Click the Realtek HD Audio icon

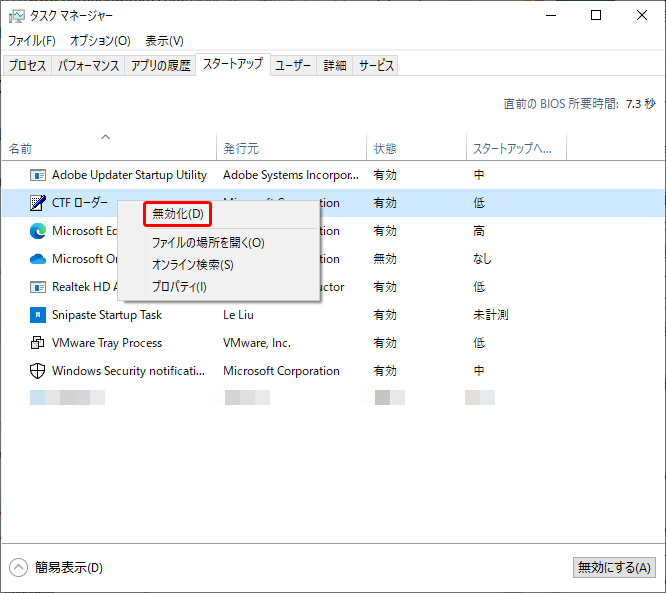click(x=38, y=287)
